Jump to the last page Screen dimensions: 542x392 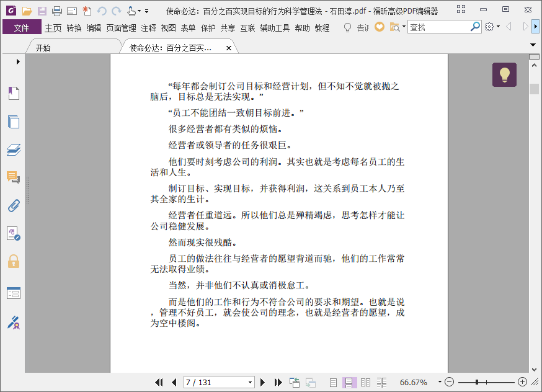tap(278, 382)
